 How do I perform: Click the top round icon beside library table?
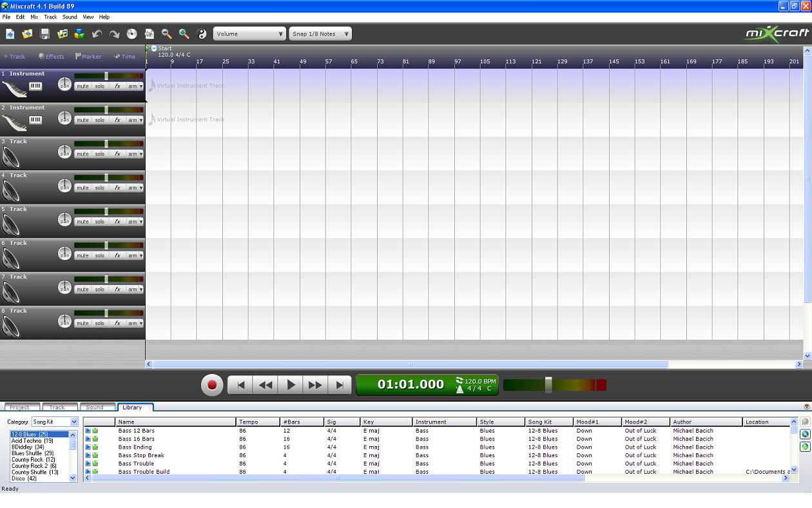pyautogui.click(x=805, y=422)
